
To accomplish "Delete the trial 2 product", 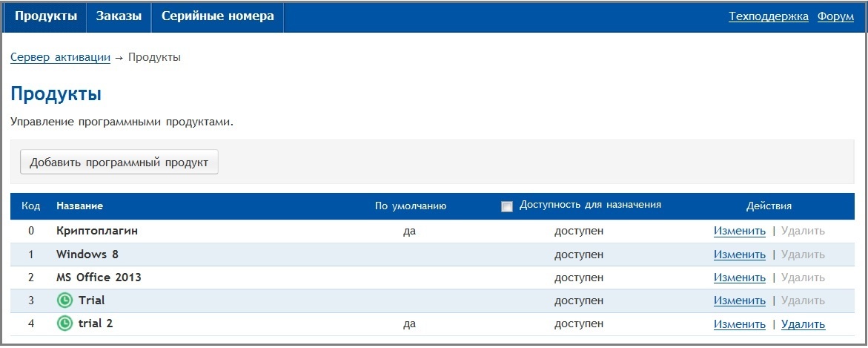I will [803, 324].
